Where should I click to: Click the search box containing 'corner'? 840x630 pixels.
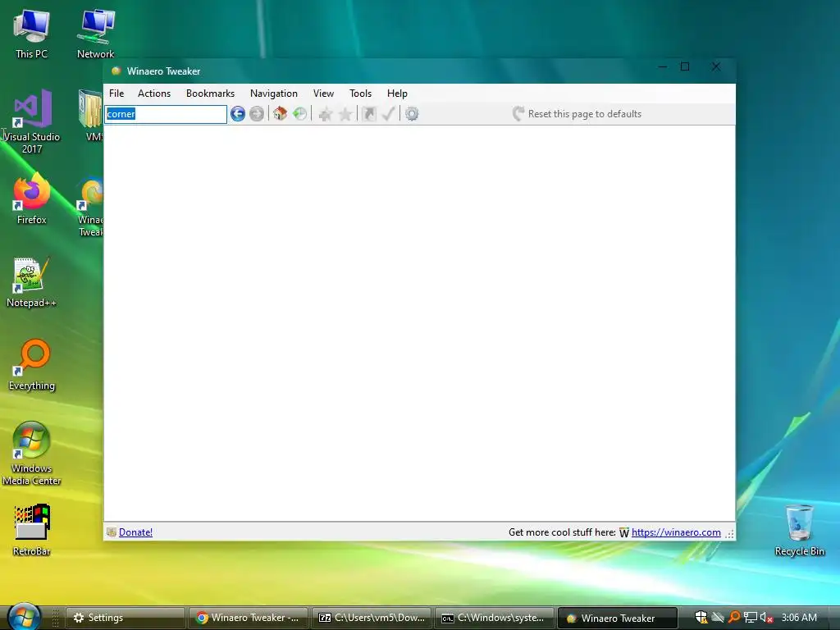pos(166,114)
